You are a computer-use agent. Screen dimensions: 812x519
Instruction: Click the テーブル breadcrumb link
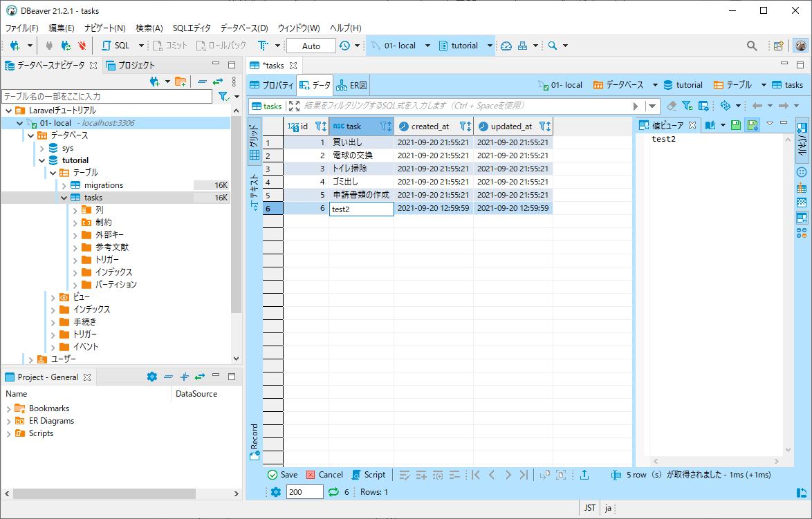(732, 85)
